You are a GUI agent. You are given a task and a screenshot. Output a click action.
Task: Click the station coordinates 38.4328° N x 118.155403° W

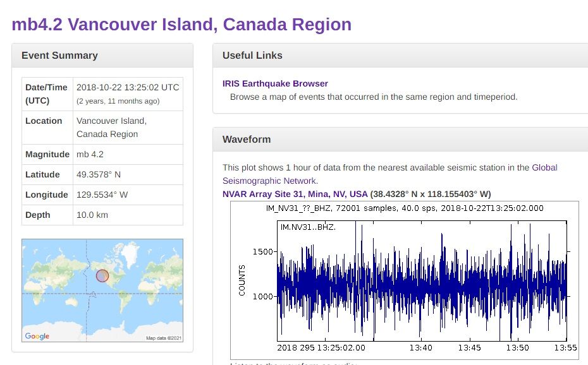coord(431,194)
